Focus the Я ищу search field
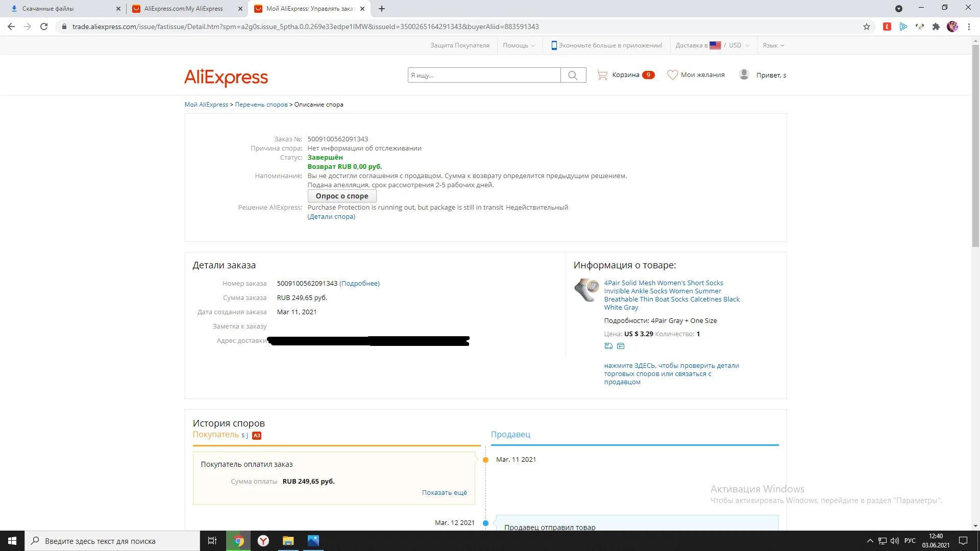980x551 pixels. (x=483, y=75)
